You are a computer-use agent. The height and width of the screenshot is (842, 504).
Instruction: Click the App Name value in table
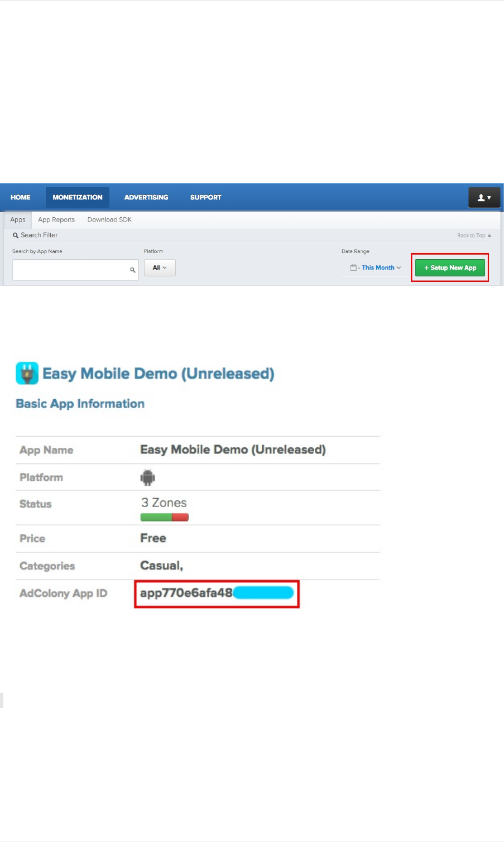[233, 449]
